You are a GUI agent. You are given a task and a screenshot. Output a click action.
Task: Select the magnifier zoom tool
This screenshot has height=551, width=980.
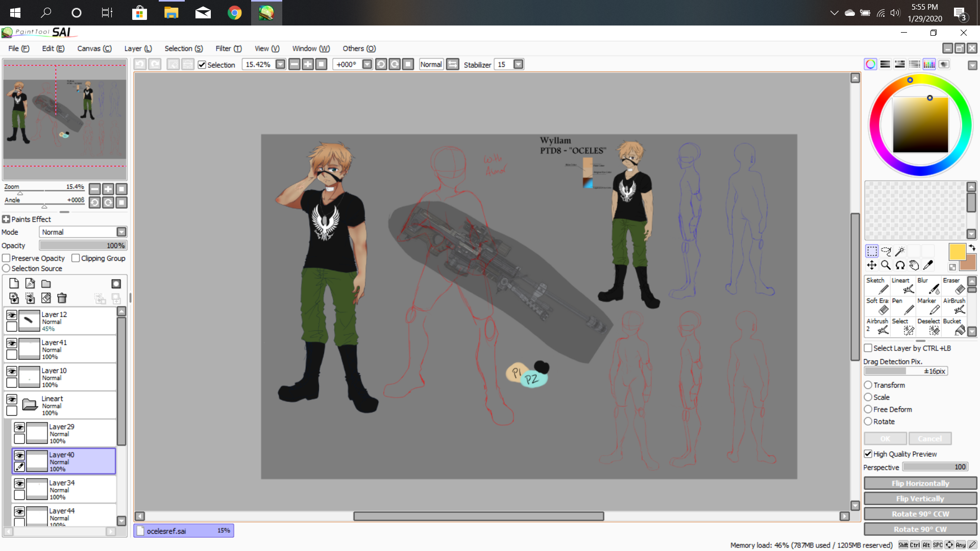point(886,265)
